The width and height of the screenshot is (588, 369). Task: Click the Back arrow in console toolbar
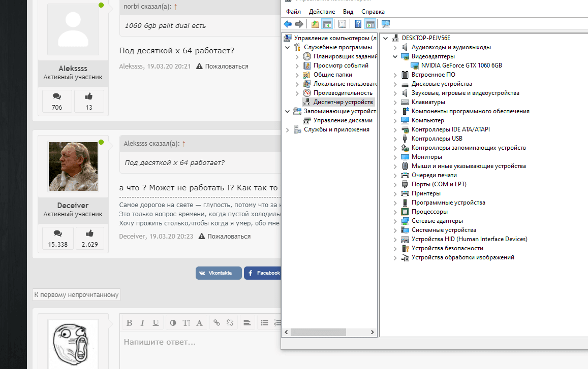tap(288, 24)
